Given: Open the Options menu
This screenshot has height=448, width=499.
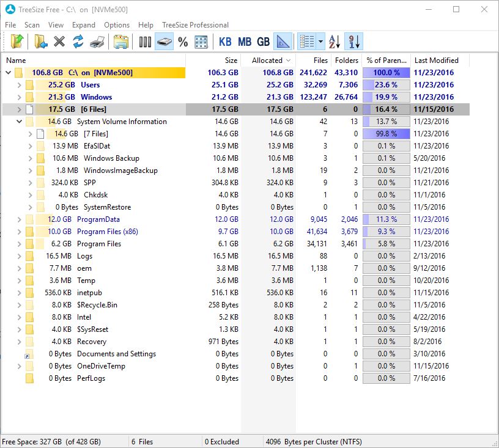Looking at the screenshot, I should point(117,25).
